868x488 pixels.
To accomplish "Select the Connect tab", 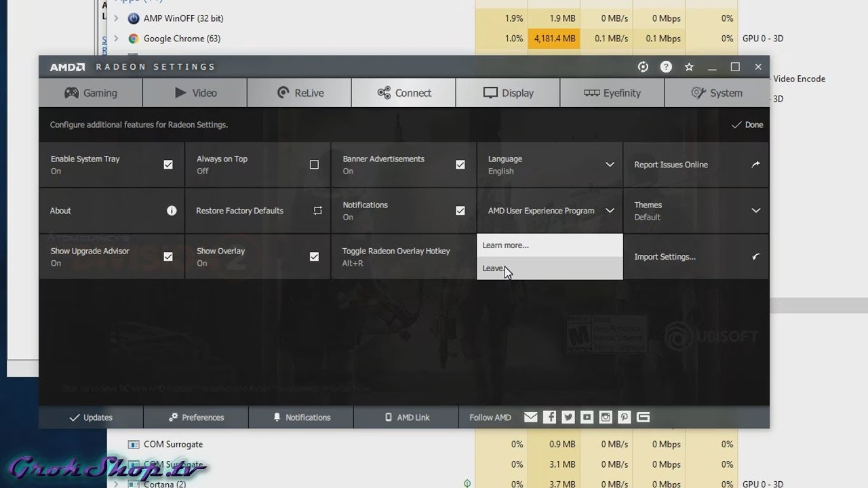I will tap(404, 93).
